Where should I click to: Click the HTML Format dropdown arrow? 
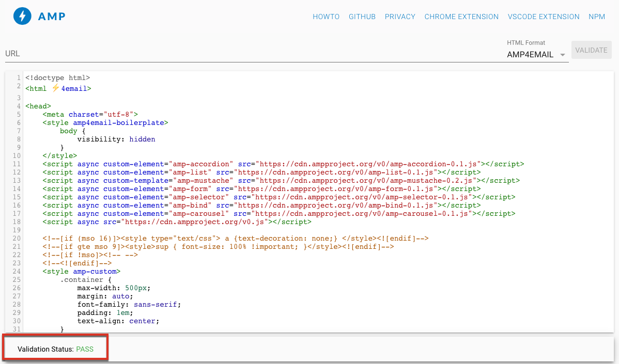click(x=563, y=55)
